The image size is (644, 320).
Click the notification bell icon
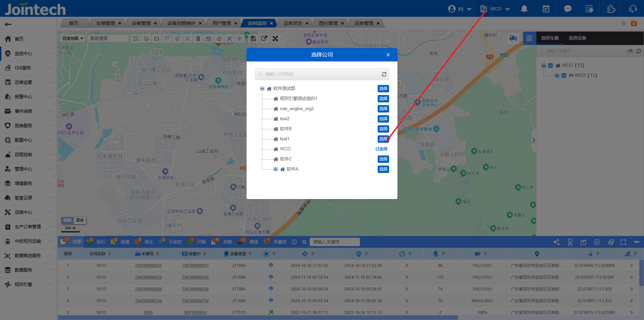pyautogui.click(x=524, y=9)
